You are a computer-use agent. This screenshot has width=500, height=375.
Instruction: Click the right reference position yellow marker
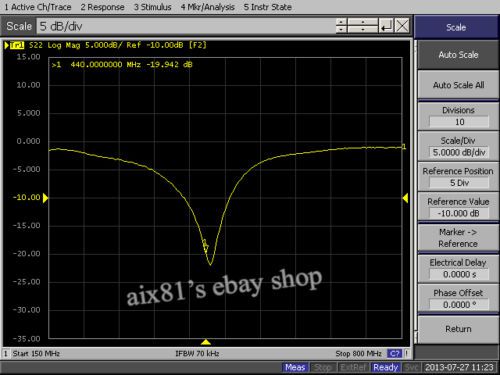coord(405,198)
